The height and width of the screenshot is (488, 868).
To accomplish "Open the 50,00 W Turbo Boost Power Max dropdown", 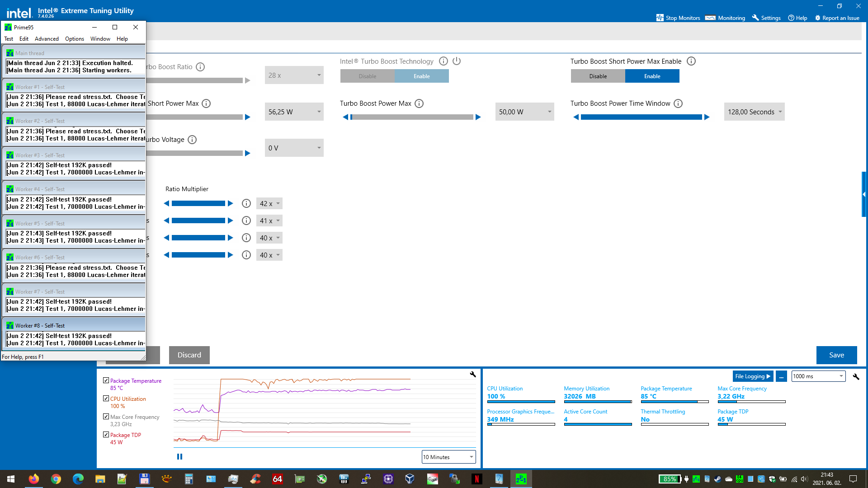I will click(x=525, y=112).
